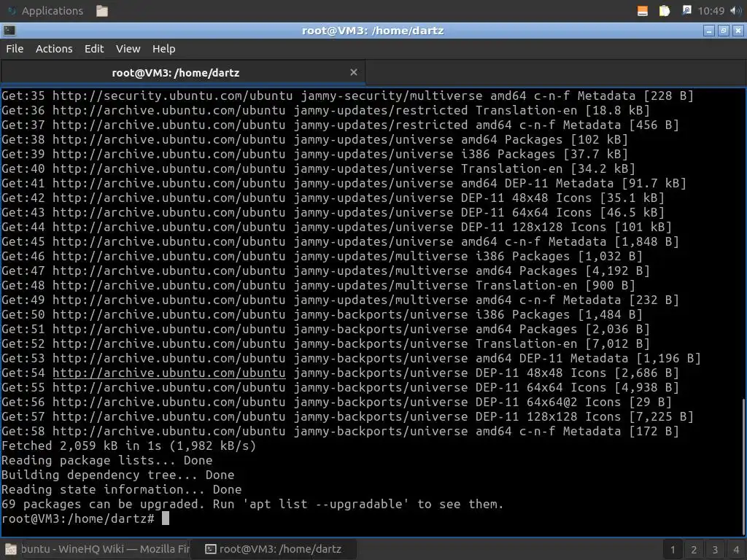Screen dimensions: 747x560
Task: Open the File menu
Action: pos(15,49)
